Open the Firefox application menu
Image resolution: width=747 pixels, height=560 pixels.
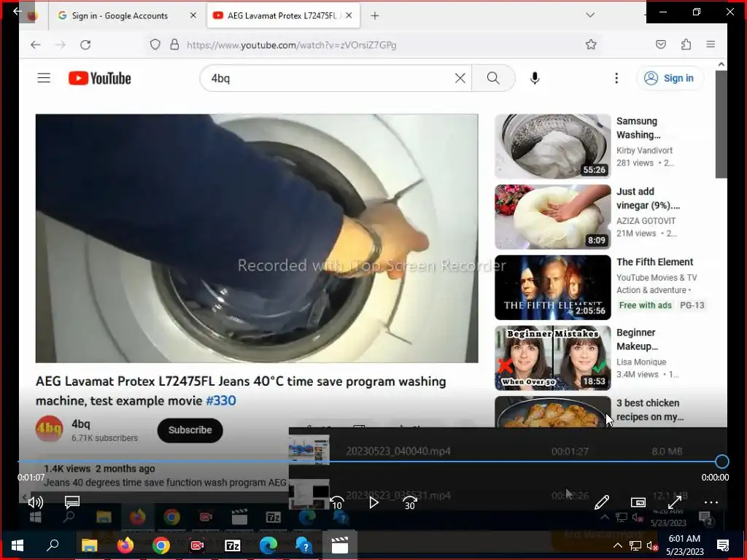[711, 44]
